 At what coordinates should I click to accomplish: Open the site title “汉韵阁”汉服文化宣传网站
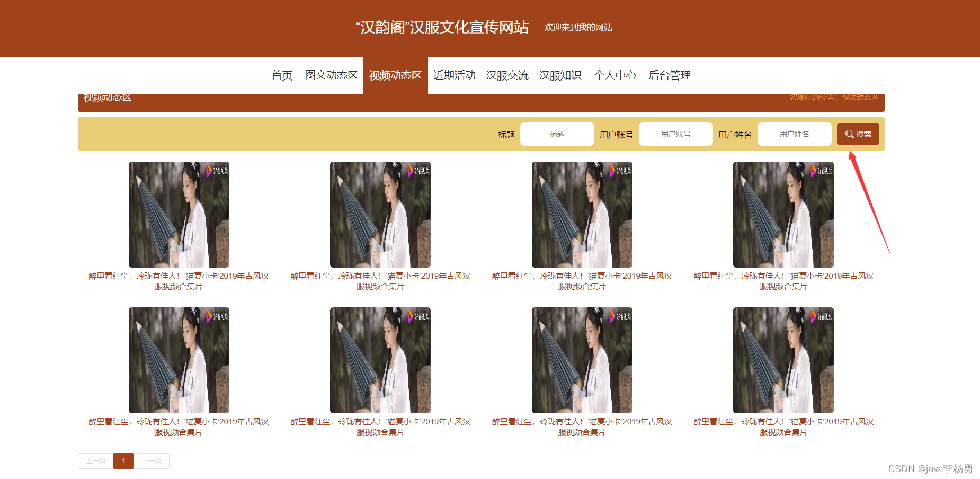coord(442,28)
